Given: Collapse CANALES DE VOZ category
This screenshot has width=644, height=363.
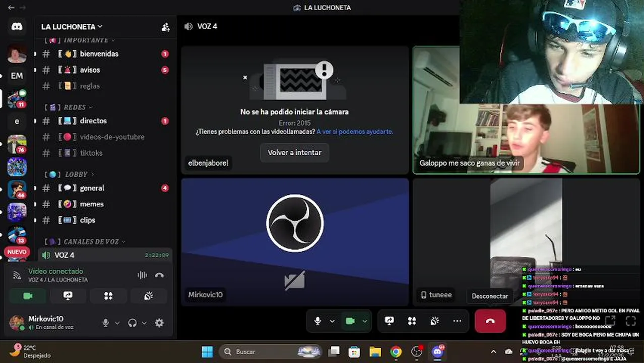Looking at the screenshot, I should [x=85, y=242].
